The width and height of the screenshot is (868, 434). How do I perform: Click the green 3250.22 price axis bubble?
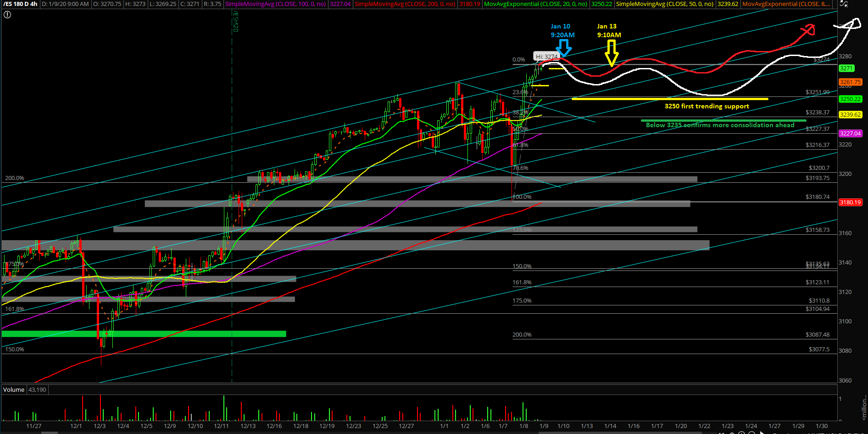pyautogui.click(x=851, y=99)
